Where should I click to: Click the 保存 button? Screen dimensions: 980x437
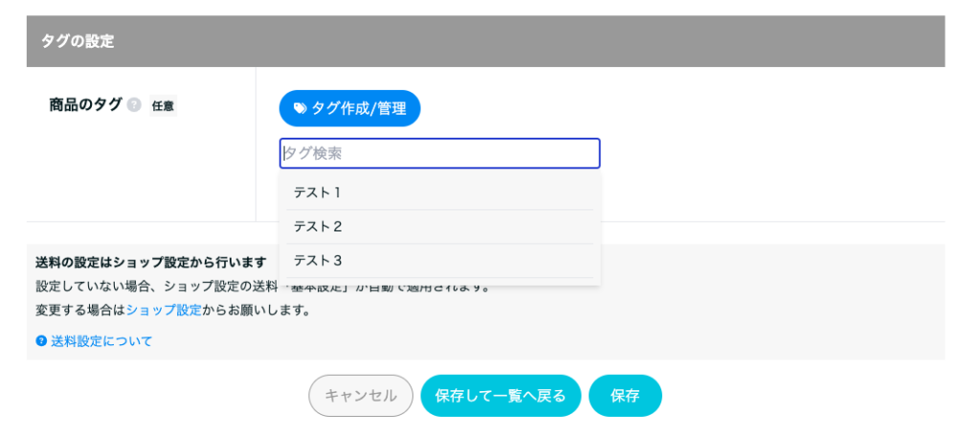click(x=625, y=395)
